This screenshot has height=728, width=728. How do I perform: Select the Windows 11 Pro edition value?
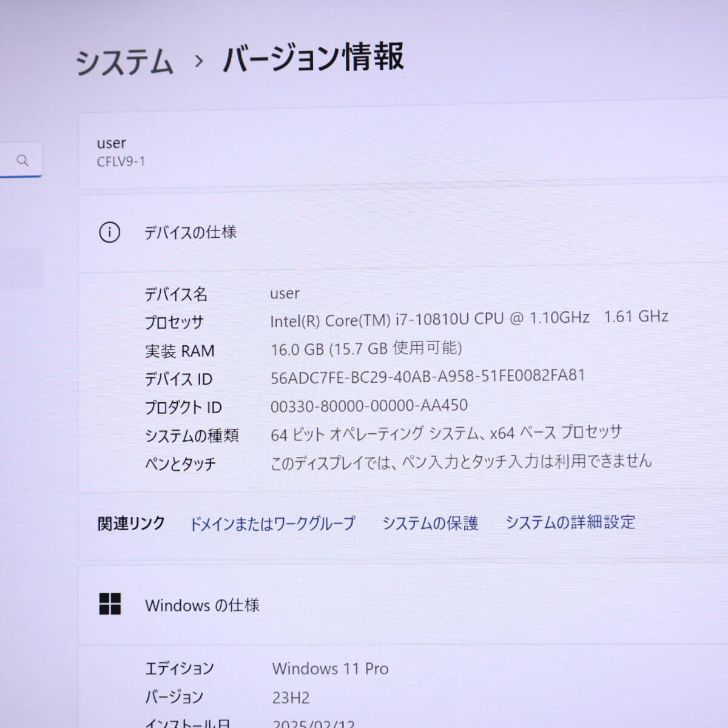pos(331,669)
